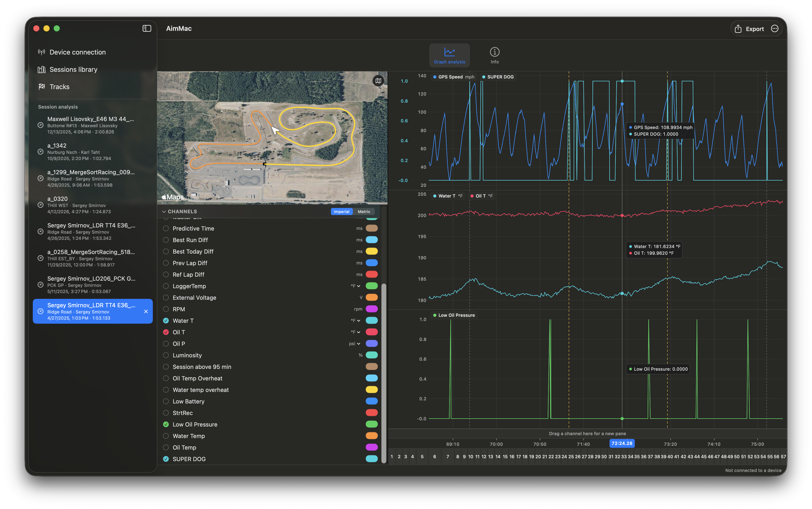Select lap 33 in lap strip
The image size is (812, 509).
click(624, 457)
